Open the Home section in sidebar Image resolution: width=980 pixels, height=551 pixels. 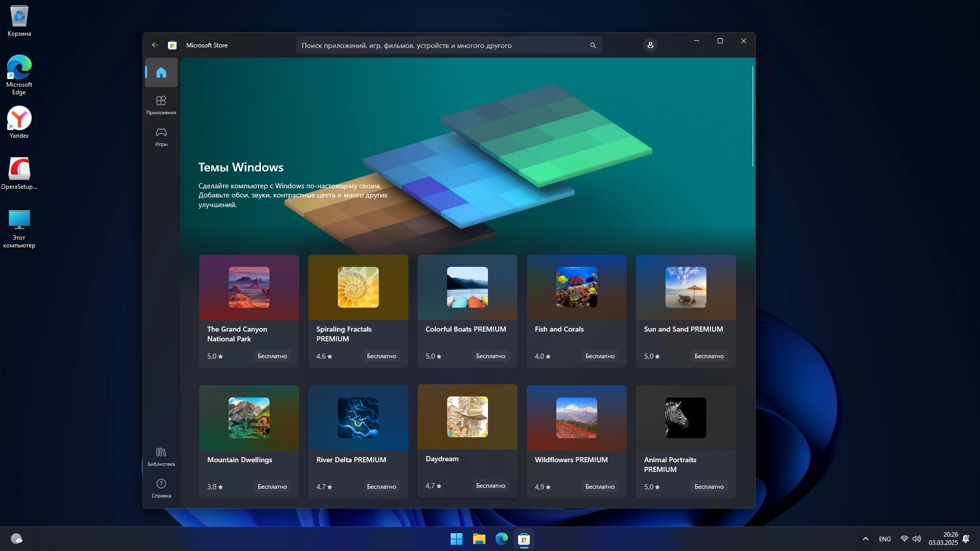tap(161, 72)
